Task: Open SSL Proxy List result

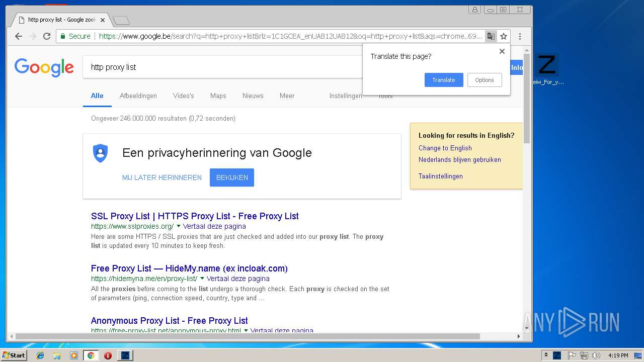Action: tap(195, 216)
